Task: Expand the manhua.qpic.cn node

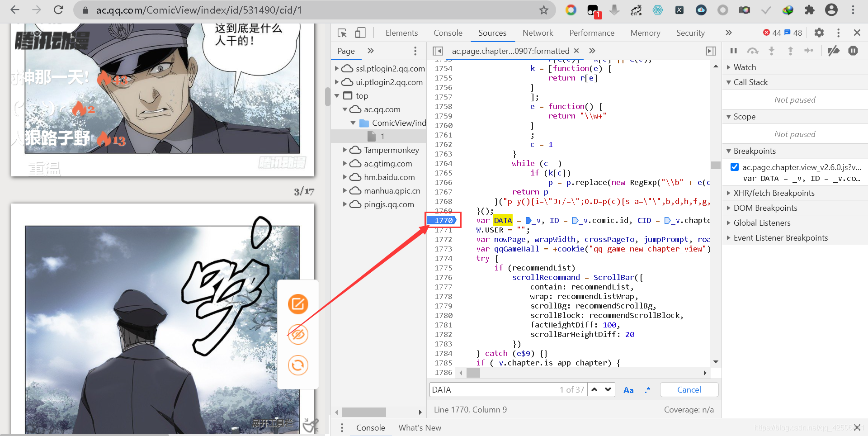Action: 345,190
